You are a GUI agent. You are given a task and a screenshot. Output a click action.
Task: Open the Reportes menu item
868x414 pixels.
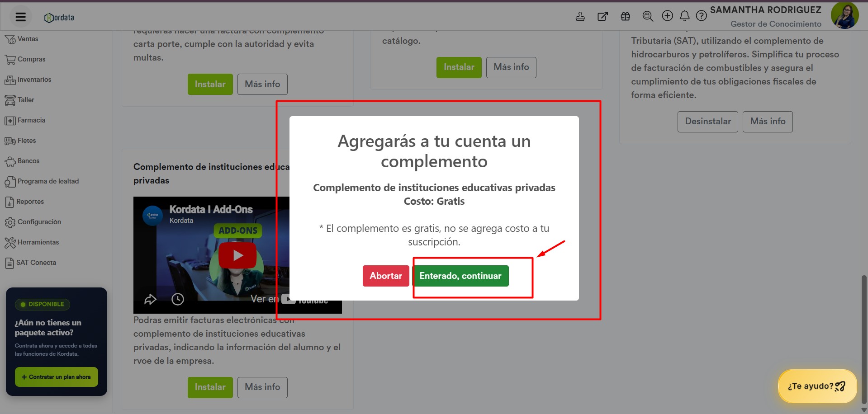coord(30,202)
